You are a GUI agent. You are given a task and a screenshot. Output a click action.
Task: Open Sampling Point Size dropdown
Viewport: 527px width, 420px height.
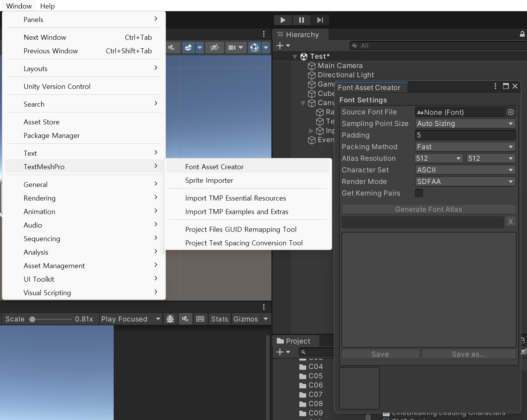point(466,124)
